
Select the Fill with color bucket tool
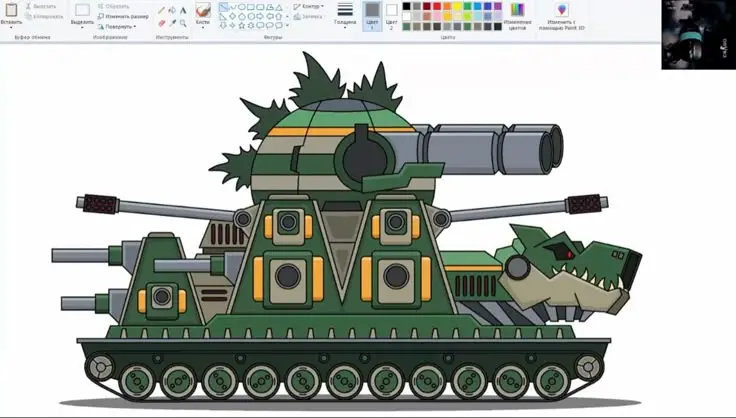(x=172, y=10)
